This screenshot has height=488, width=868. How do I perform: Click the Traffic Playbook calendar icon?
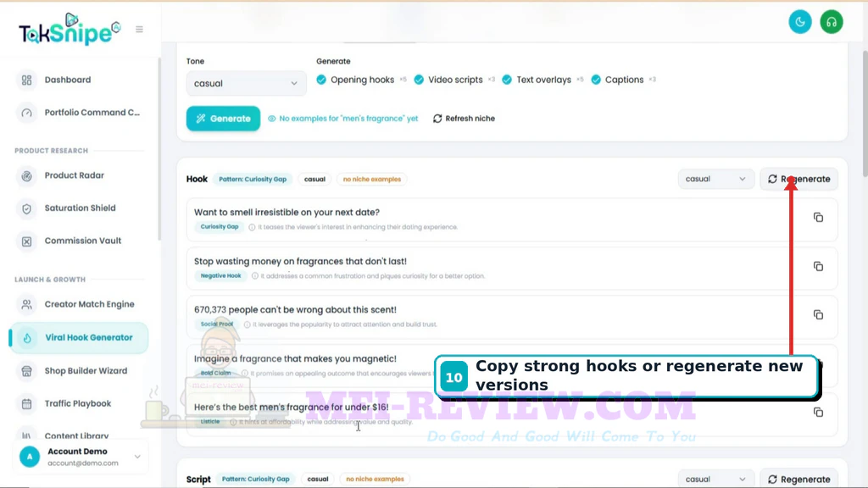tap(26, 404)
